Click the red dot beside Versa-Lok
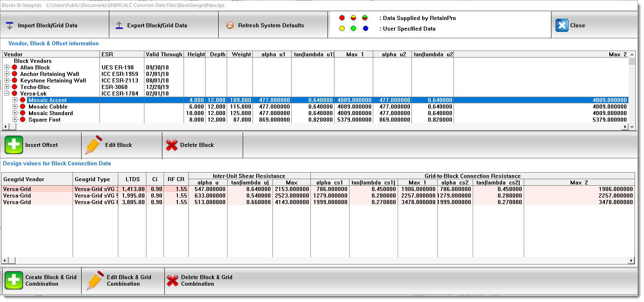This screenshot has width=644, height=302. point(15,93)
